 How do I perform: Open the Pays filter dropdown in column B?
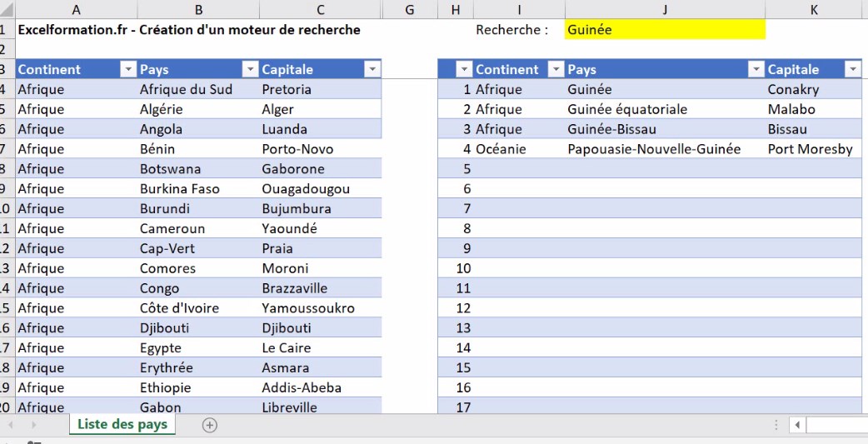click(251, 69)
